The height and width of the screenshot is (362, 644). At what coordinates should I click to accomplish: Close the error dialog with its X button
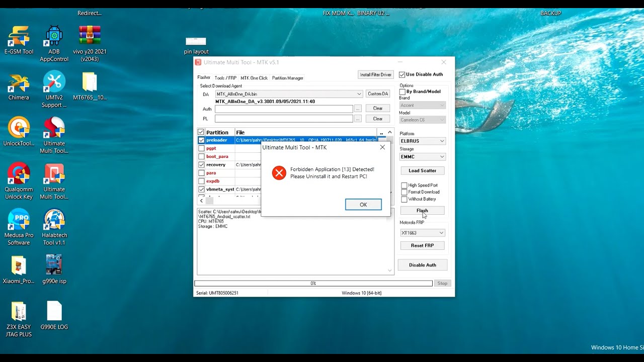tap(382, 147)
